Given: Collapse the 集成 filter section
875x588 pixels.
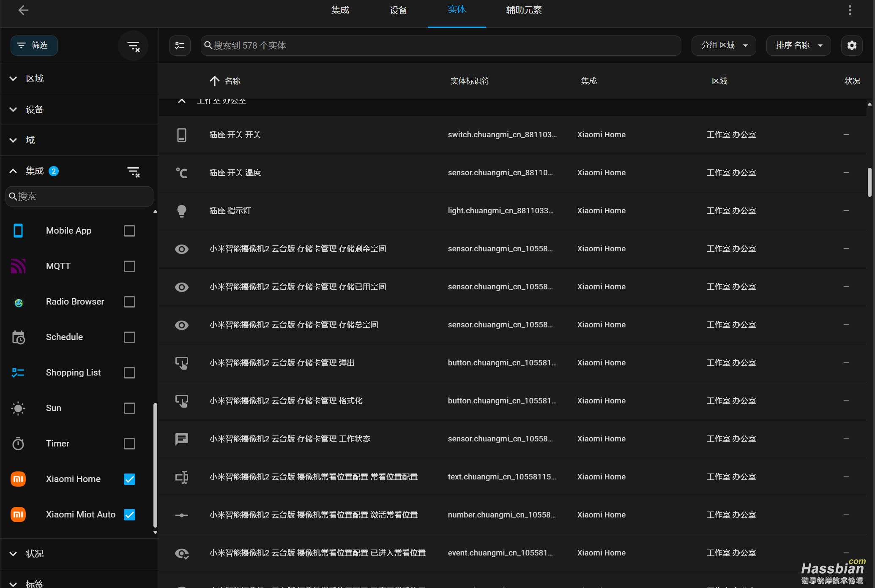Looking at the screenshot, I should click(13, 171).
